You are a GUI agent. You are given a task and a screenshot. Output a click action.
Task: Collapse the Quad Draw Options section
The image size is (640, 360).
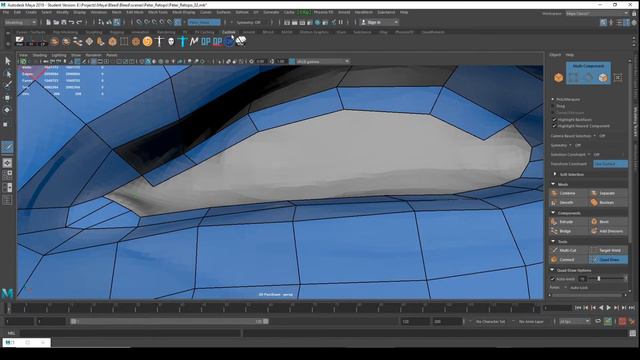(x=553, y=270)
